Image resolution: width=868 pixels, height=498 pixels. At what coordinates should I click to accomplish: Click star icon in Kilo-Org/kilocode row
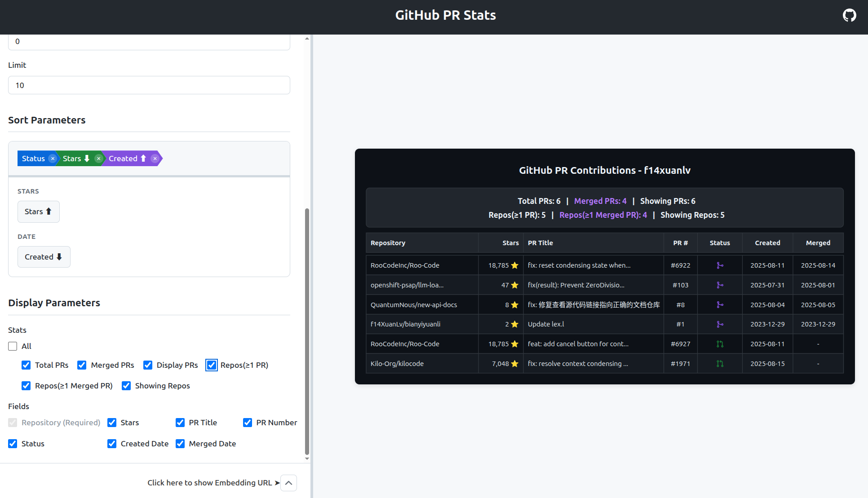(x=515, y=364)
